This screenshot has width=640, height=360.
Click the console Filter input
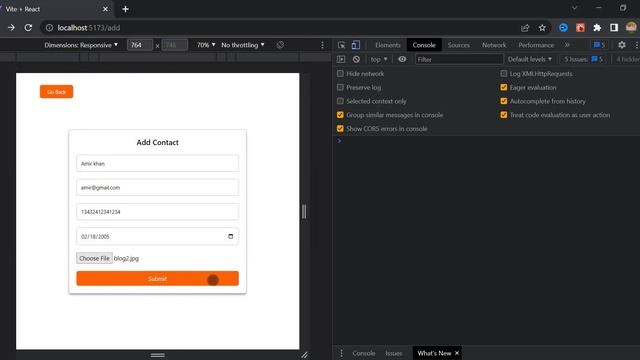(x=459, y=59)
